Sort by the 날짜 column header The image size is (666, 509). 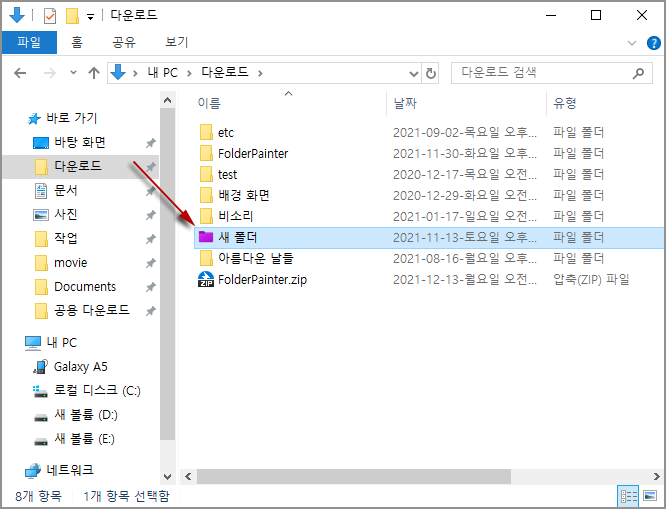coord(405,103)
